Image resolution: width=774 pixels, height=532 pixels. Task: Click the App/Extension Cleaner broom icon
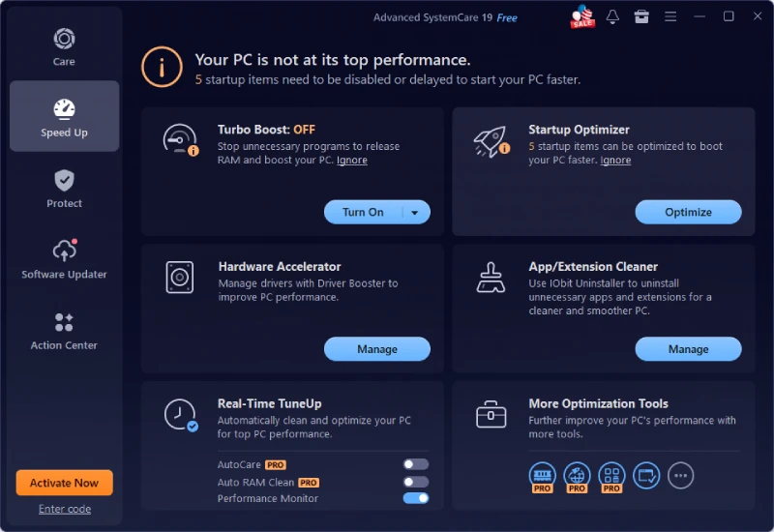(x=491, y=278)
